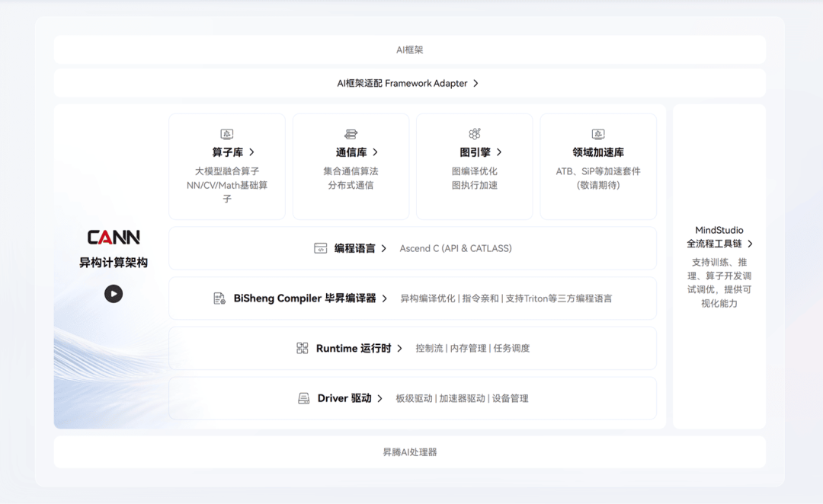Click the 图编译优化 description text
Screen dimensions: 823x504
click(x=475, y=171)
